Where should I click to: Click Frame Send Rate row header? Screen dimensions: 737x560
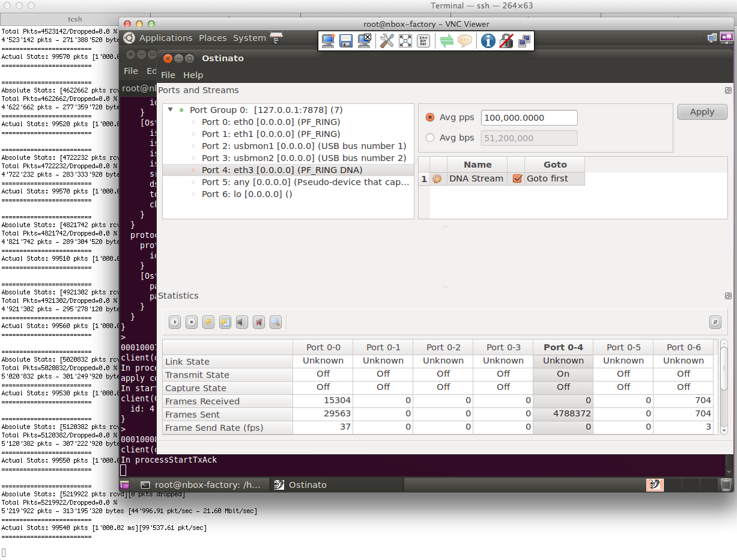[x=228, y=428]
